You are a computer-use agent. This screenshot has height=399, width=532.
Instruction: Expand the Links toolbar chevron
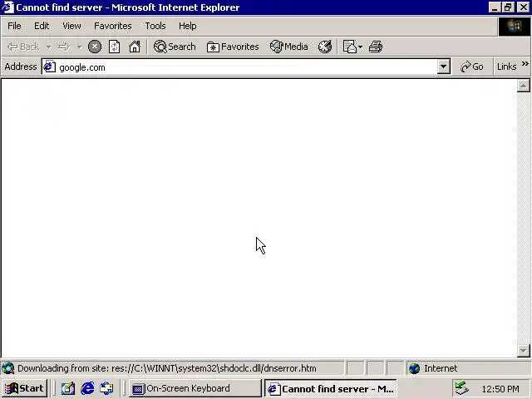(x=525, y=63)
